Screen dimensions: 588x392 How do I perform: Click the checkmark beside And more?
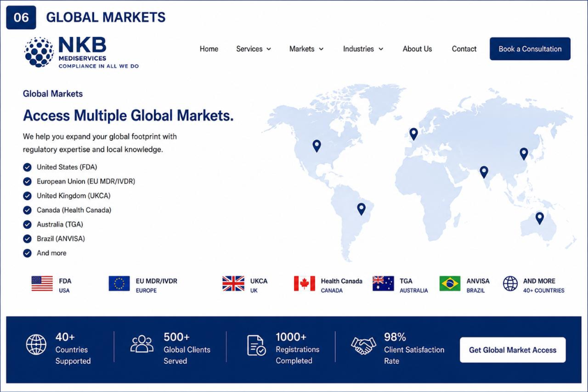(x=28, y=253)
